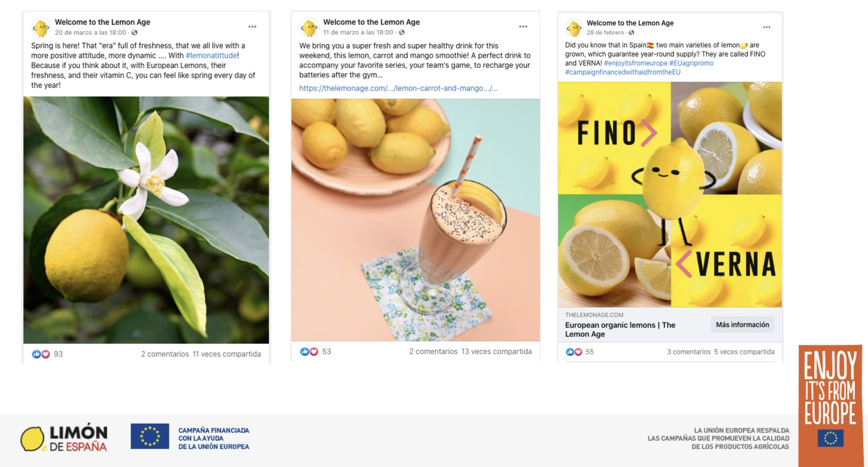
Task: Click reaction icons beside the 53 count
Action: tap(309, 352)
